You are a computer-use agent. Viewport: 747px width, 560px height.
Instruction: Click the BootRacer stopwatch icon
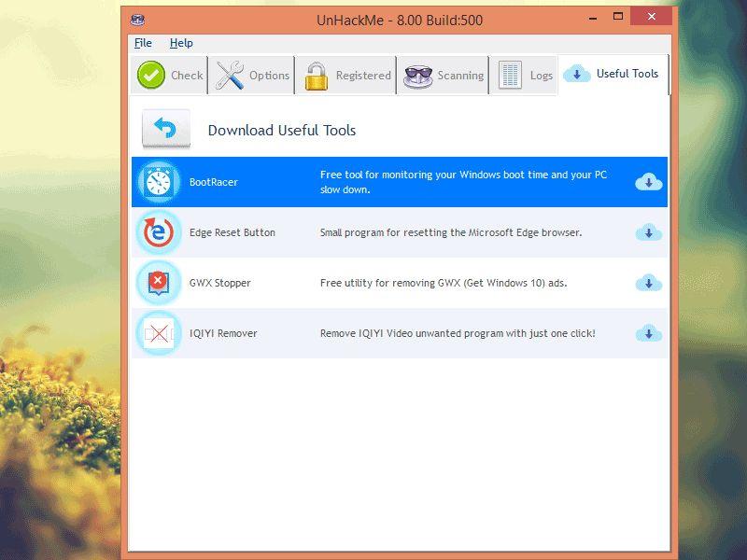pyautogui.click(x=159, y=182)
